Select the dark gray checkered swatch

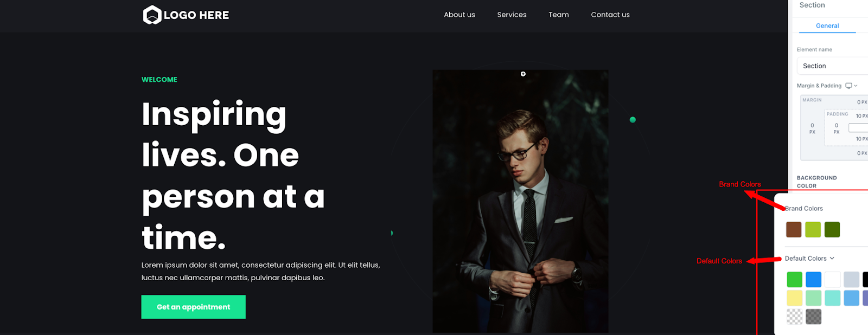(813, 317)
